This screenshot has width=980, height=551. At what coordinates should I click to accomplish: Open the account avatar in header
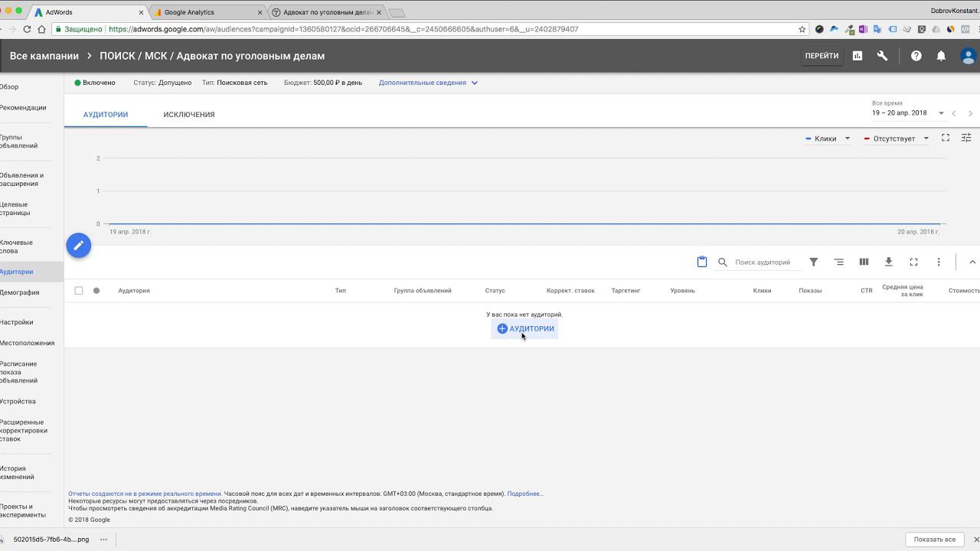pos(968,56)
